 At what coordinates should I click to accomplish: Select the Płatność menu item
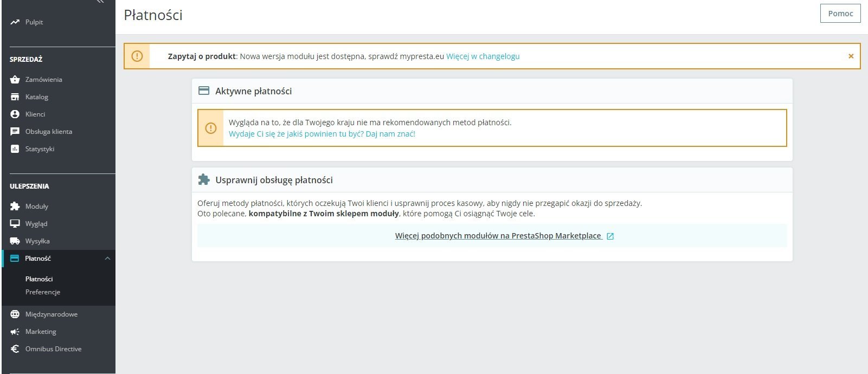37,259
